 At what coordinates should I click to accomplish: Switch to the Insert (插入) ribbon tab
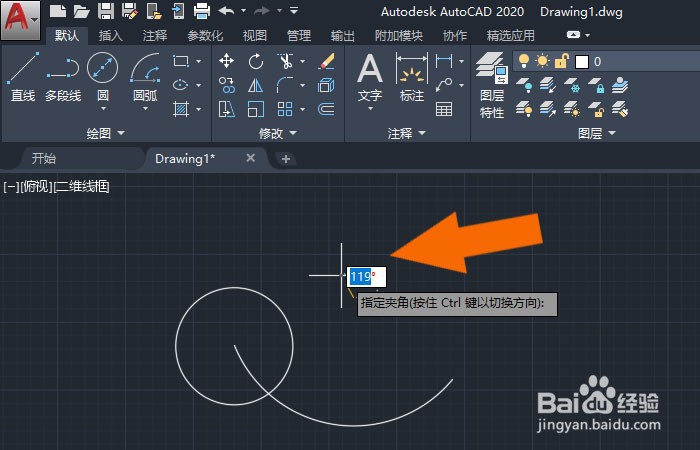(110, 35)
